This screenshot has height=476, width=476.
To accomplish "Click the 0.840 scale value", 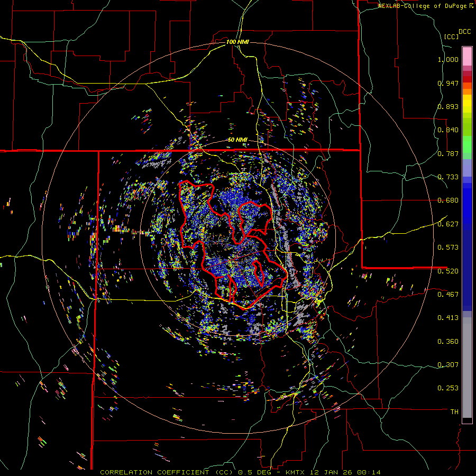I will [x=448, y=130].
